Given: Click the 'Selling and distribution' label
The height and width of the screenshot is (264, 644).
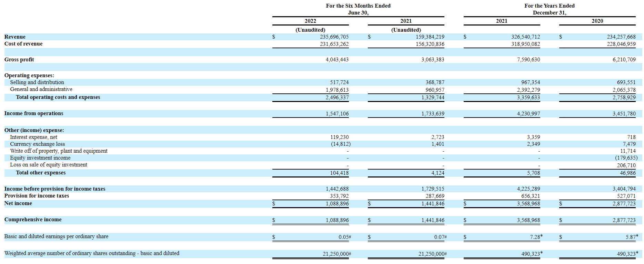Looking at the screenshot, I should click(x=37, y=82).
